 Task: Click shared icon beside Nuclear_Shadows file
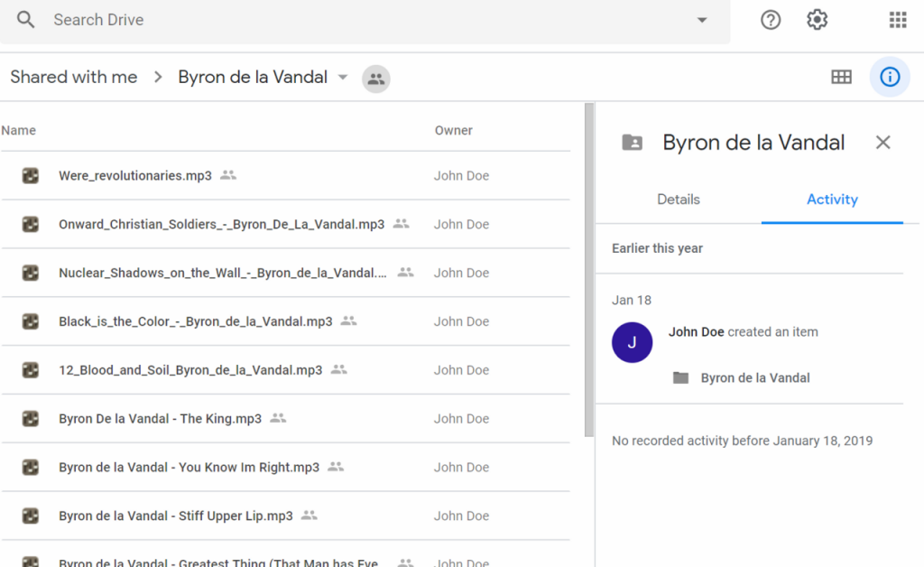[x=405, y=273]
